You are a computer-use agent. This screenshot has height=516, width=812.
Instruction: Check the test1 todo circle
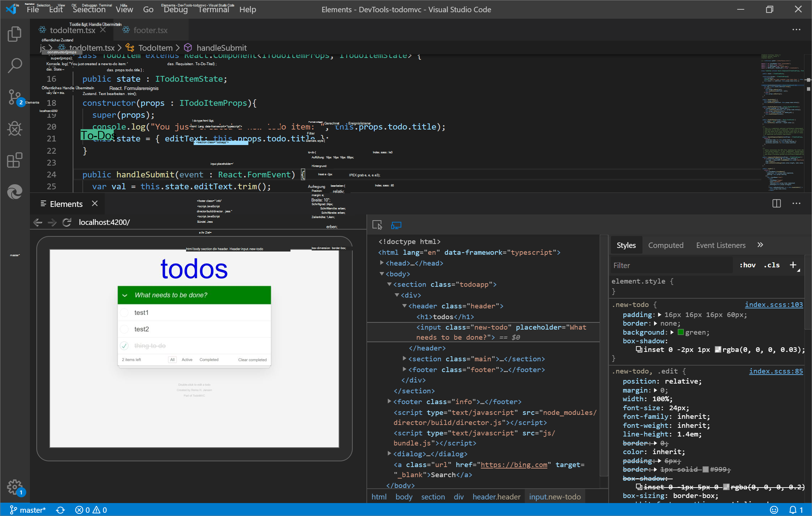[125, 313]
